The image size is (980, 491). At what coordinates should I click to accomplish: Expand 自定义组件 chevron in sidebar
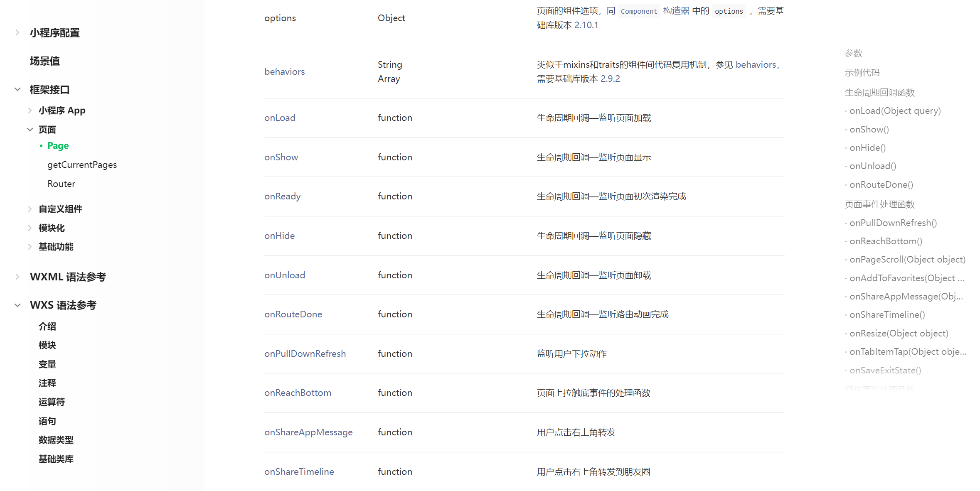(x=30, y=209)
